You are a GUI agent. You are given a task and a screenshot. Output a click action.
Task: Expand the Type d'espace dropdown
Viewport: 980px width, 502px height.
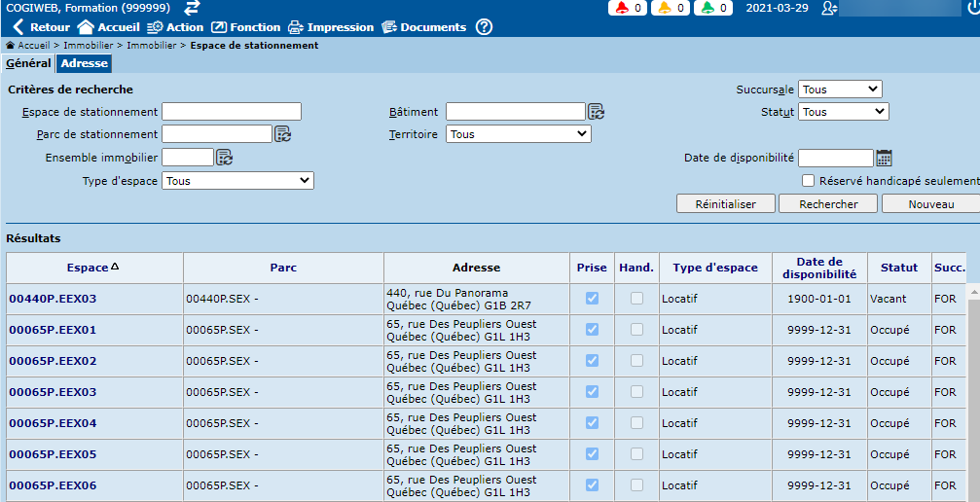[237, 181]
